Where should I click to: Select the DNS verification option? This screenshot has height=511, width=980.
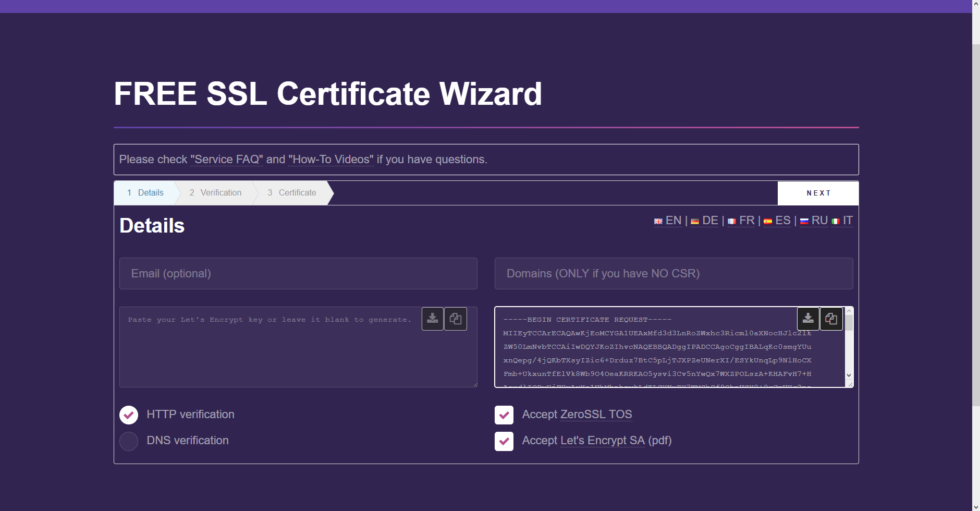129,441
